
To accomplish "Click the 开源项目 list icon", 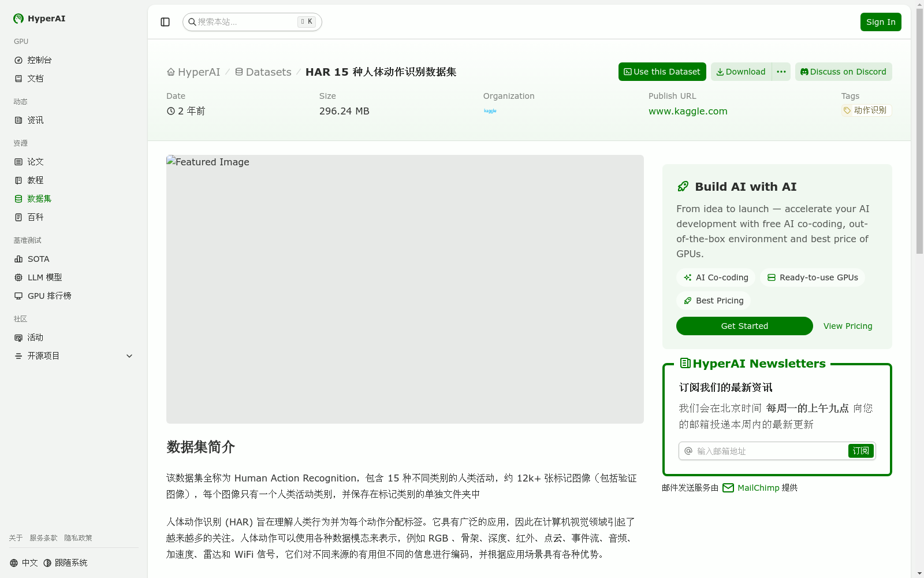I will click(x=18, y=356).
